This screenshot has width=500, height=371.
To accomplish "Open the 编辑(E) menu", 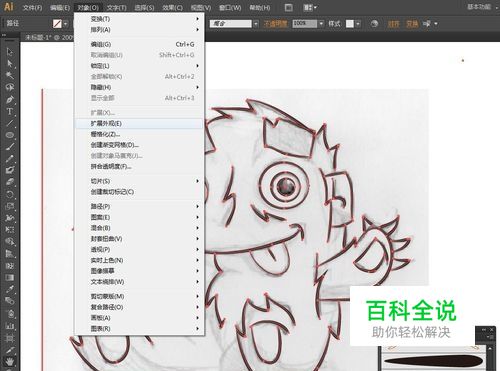I will (x=60, y=7).
